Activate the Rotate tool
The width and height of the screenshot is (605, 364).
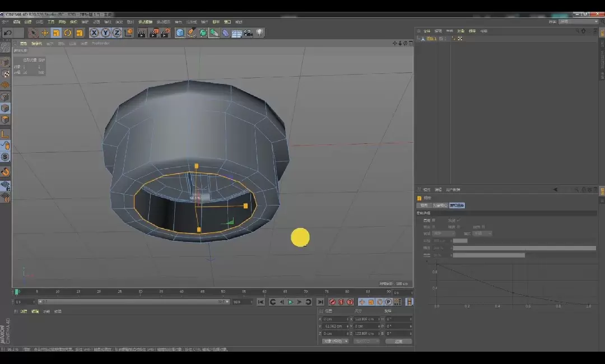tap(68, 33)
